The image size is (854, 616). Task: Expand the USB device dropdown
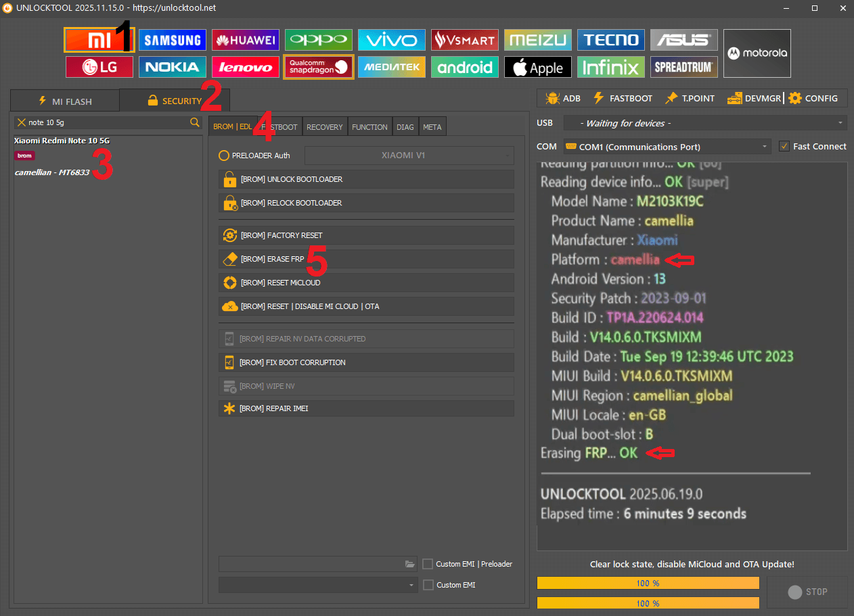(704, 123)
